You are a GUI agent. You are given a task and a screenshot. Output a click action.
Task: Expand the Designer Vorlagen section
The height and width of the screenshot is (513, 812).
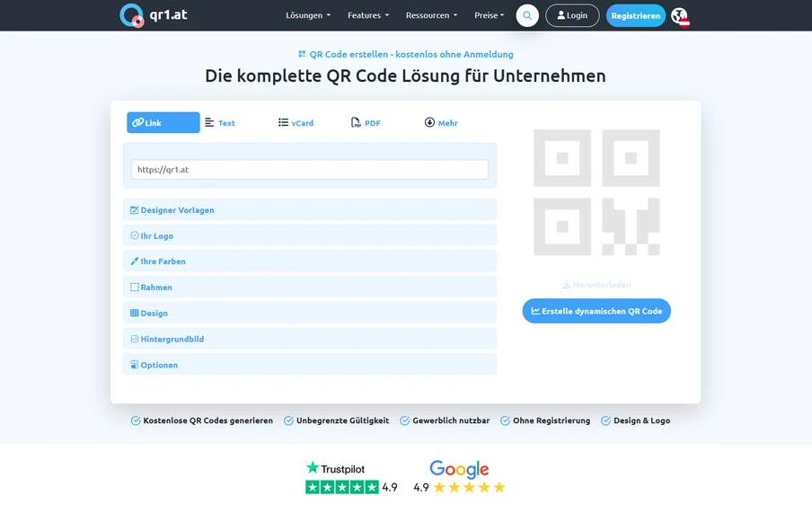[310, 210]
